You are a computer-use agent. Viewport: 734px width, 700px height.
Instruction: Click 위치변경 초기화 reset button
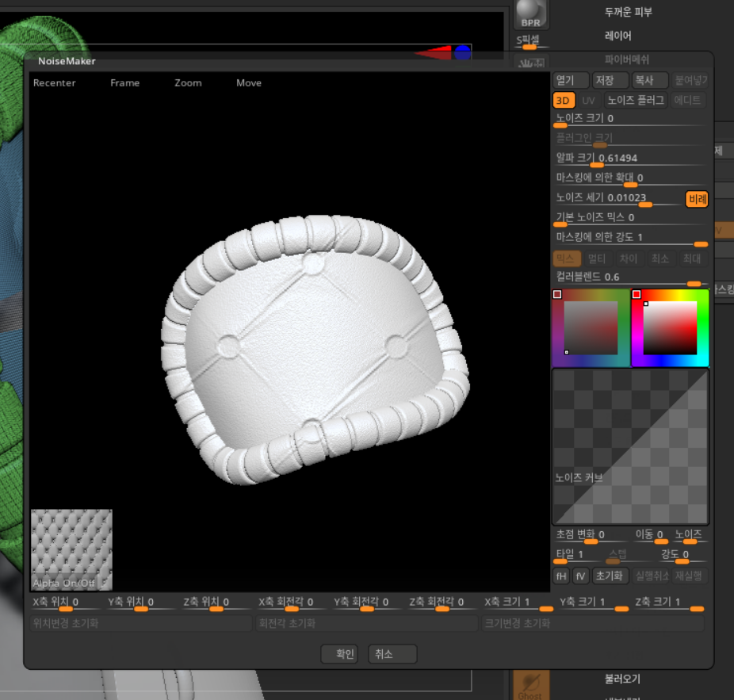pyautogui.click(x=141, y=624)
